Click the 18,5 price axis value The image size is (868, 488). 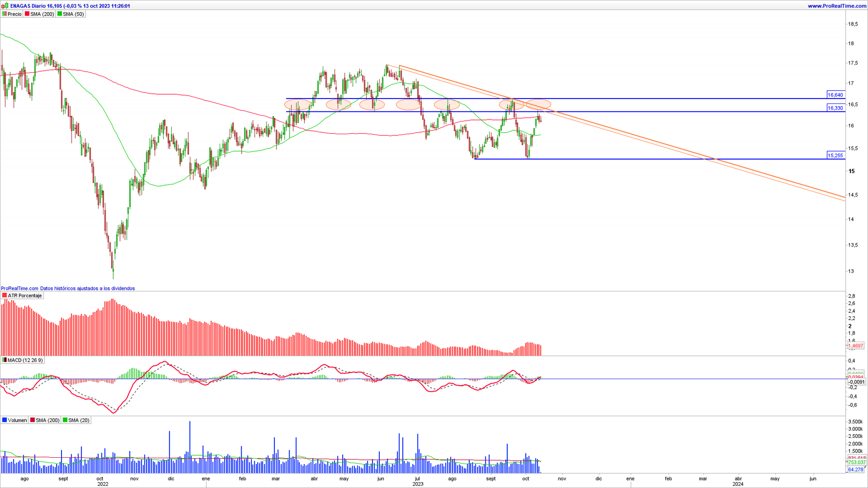click(854, 24)
